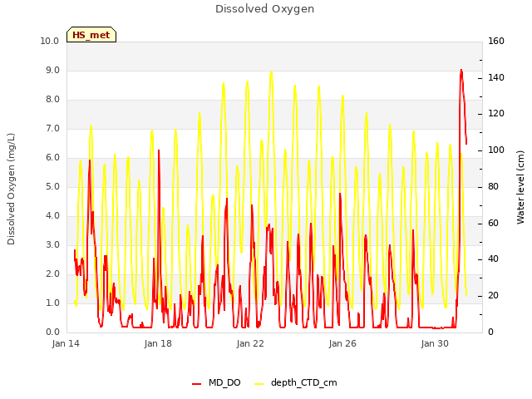Click the red MD_DO legend swatch
This screenshot has height=399, width=532.
(x=196, y=384)
